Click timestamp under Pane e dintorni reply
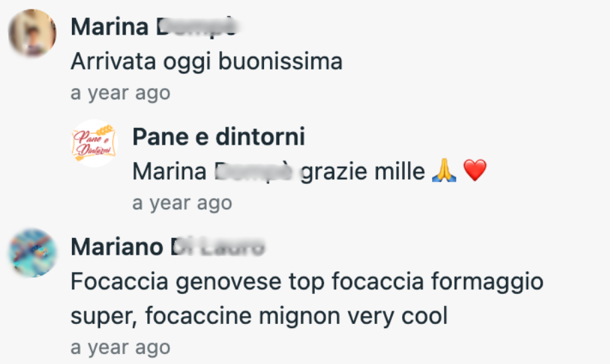610x364 pixels. click(182, 203)
